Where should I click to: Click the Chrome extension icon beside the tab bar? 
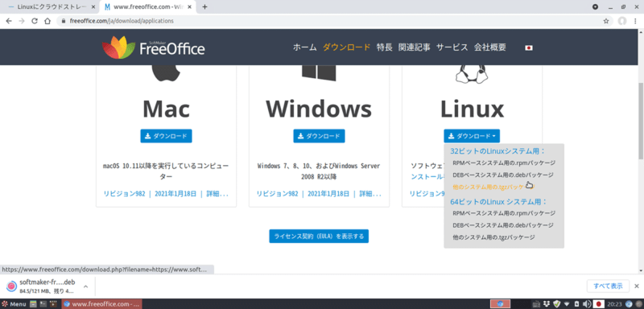[x=596, y=7]
